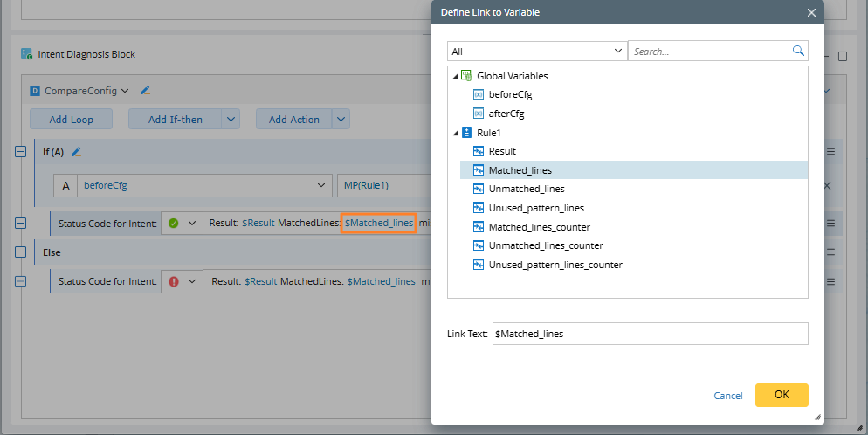The image size is (868, 435).
Task: Click the edit pencil next to CompareConfig
Action: point(146,90)
